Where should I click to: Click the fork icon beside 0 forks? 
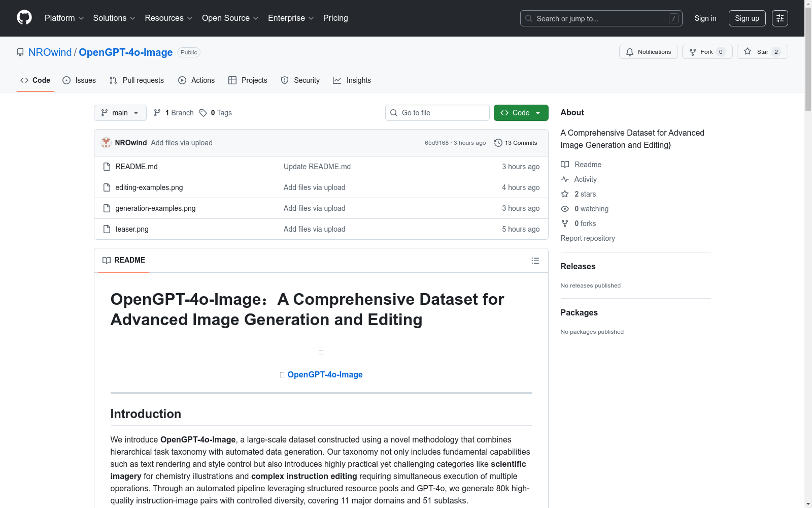pos(565,224)
